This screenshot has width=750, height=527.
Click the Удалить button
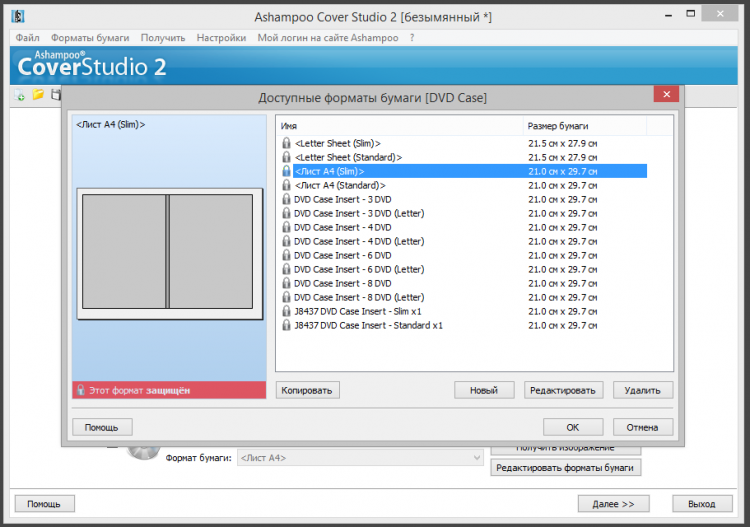click(642, 390)
